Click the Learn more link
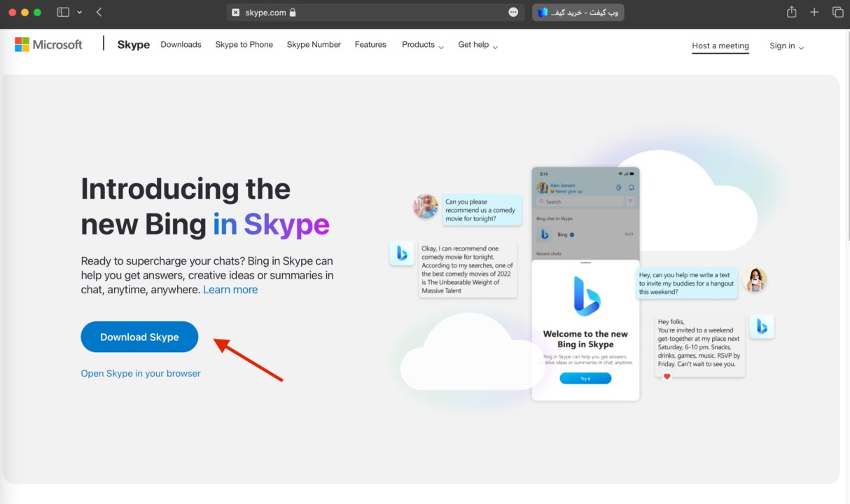This screenshot has height=504, width=850. click(230, 289)
